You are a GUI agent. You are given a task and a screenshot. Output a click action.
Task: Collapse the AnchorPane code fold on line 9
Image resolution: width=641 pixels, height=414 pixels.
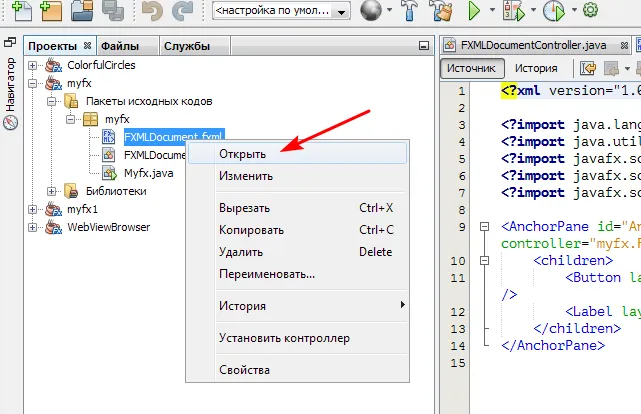(x=484, y=226)
